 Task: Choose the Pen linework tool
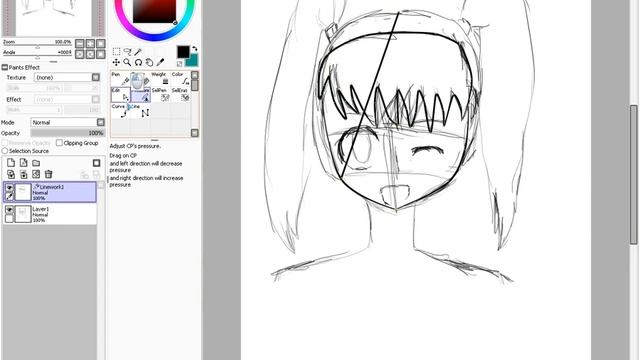point(120,79)
